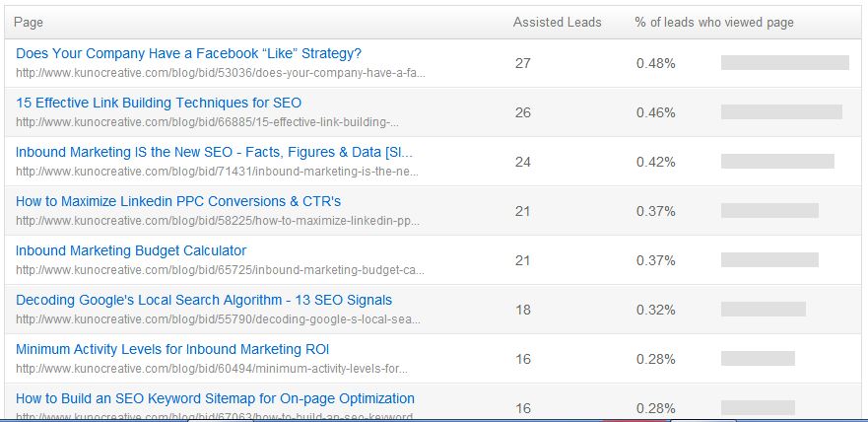The height and width of the screenshot is (422, 868).
Task: Select the assisted leads count of 27
Action: (x=523, y=63)
